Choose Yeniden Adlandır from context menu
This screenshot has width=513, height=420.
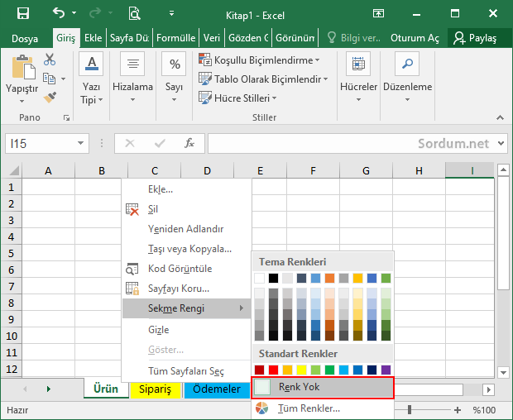pos(186,229)
